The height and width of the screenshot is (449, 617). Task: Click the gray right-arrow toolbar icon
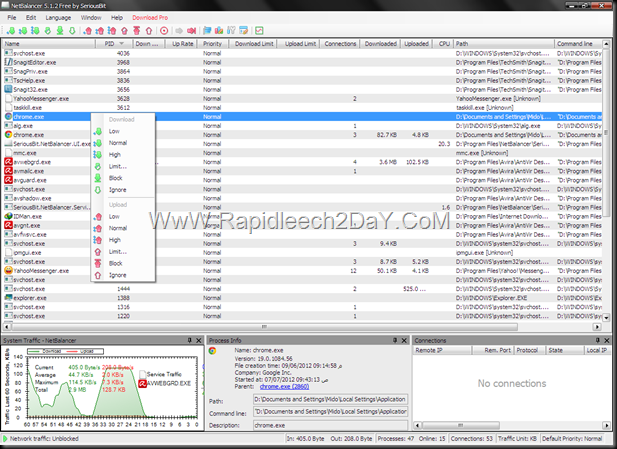coord(179,30)
